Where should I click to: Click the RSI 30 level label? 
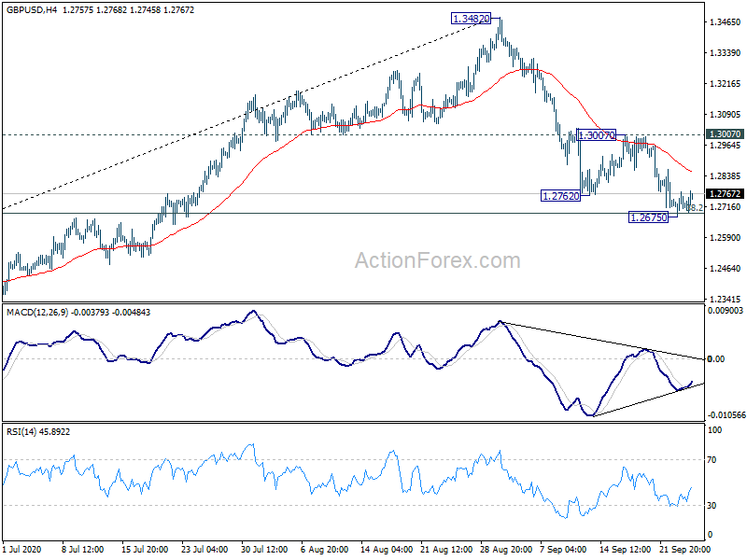(712, 506)
